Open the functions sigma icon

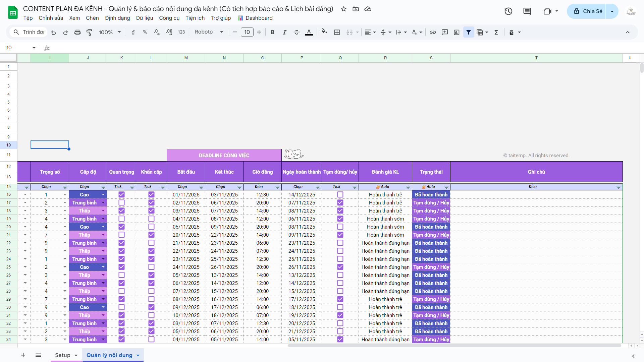click(496, 32)
